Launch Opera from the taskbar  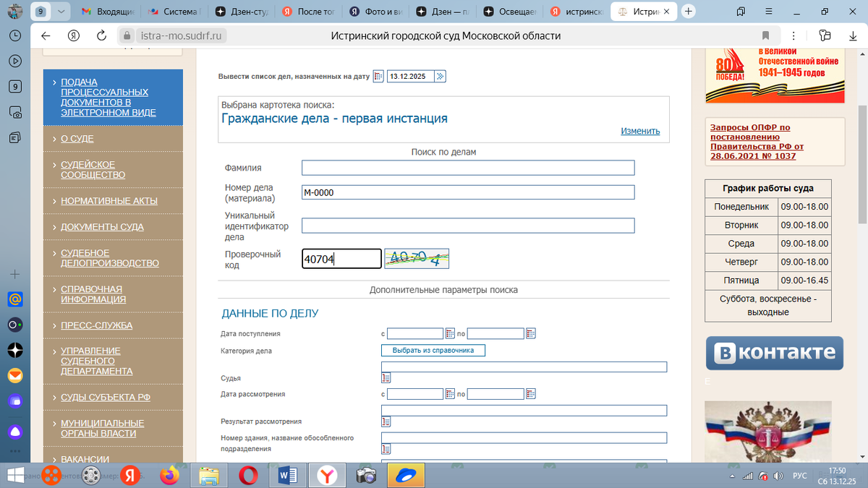coord(248,475)
